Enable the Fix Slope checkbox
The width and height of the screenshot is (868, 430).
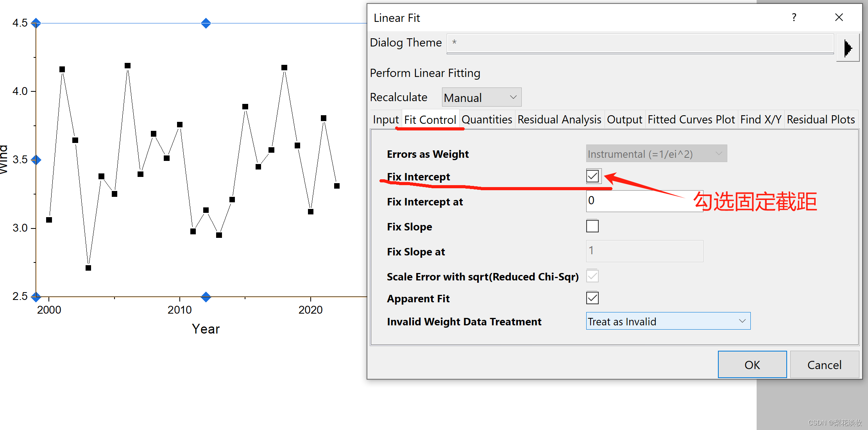point(592,226)
